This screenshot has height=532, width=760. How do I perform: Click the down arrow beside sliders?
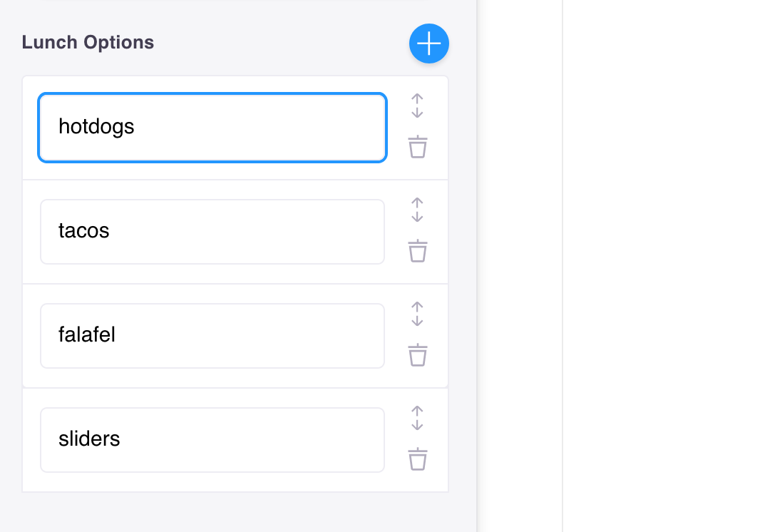417,425
